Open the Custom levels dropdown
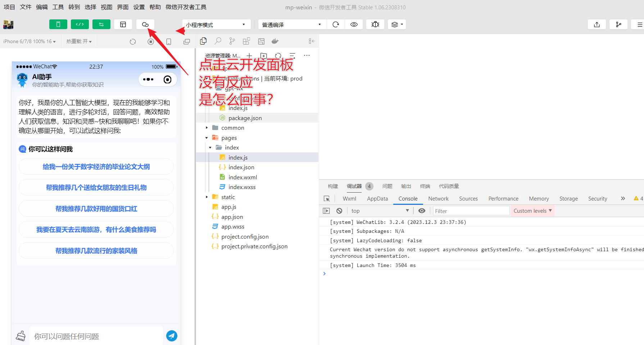Viewport: 644px width, 345px height. pyautogui.click(x=532, y=211)
